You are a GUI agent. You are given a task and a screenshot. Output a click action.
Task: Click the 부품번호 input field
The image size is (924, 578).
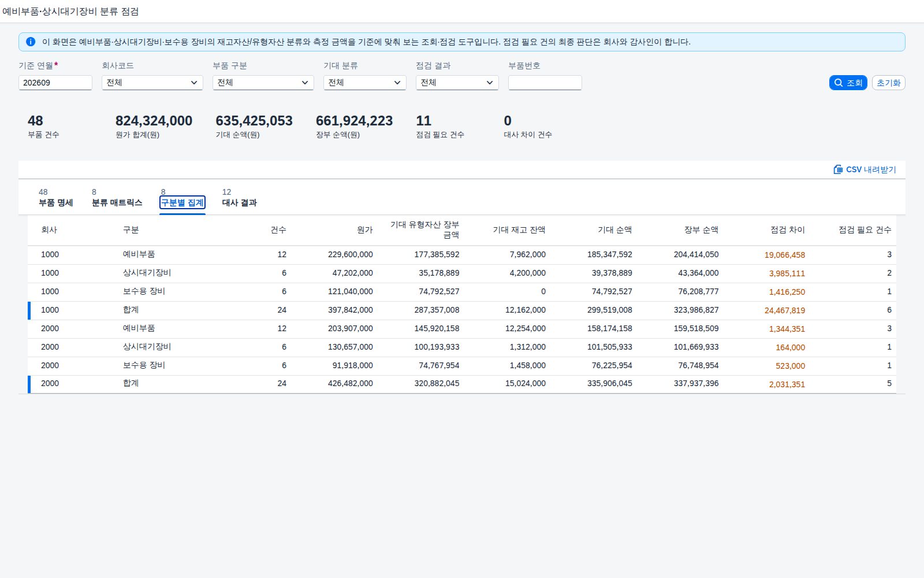[x=545, y=83]
